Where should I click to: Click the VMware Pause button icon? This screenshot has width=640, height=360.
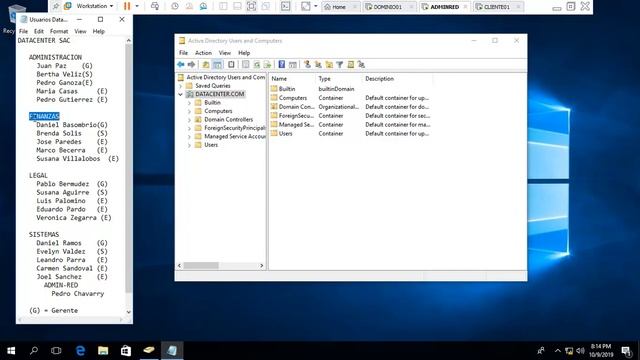[127, 6]
